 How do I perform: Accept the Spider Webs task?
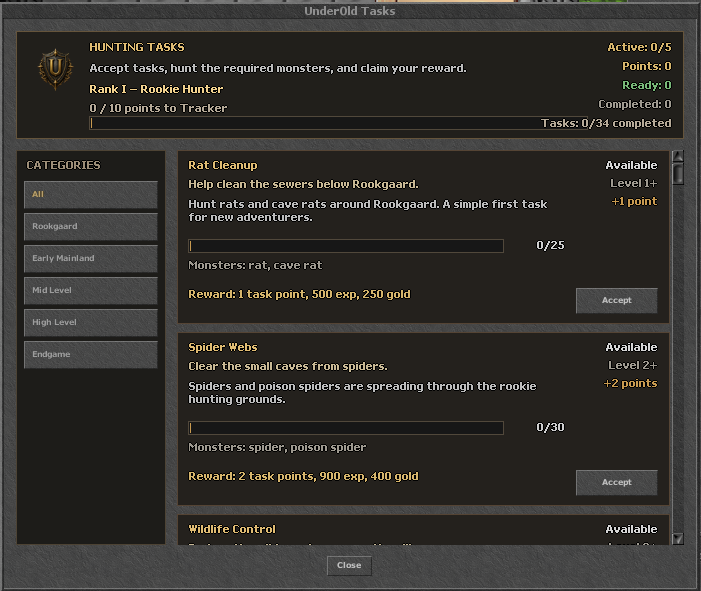click(x=617, y=482)
